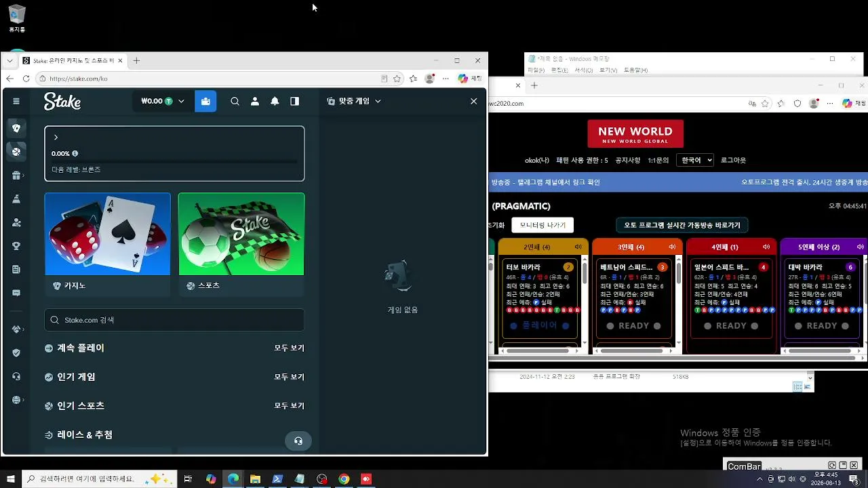Go back in Stake browser window

[10, 79]
